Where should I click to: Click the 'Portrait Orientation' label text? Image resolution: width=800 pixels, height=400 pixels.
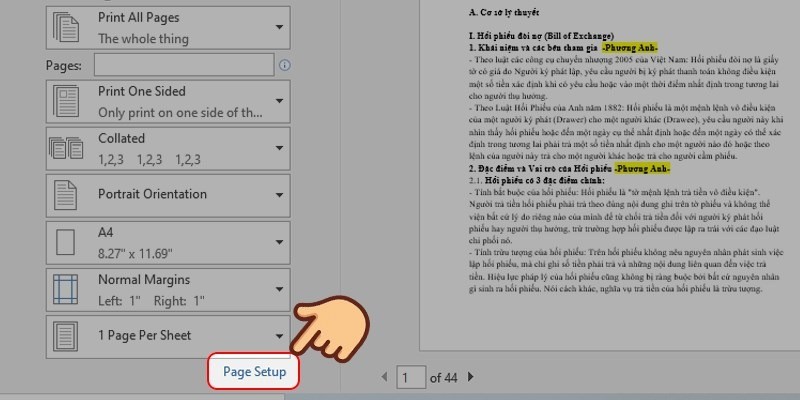(153, 194)
